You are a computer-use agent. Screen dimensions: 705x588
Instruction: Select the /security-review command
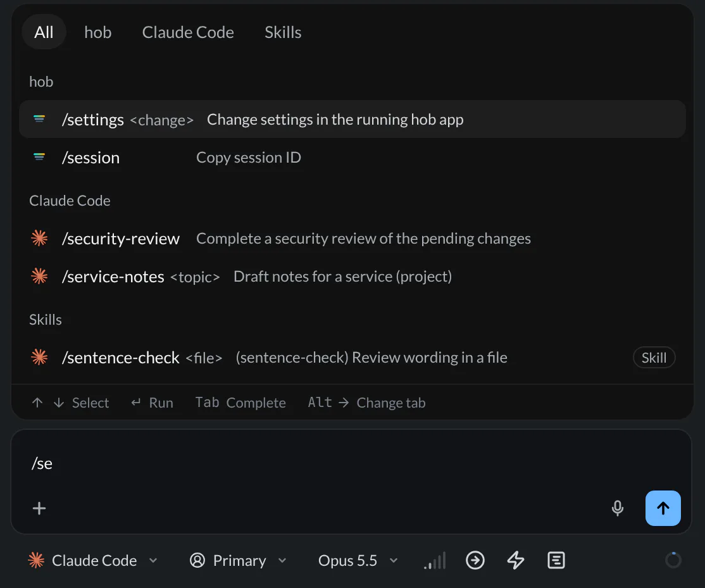coord(352,238)
